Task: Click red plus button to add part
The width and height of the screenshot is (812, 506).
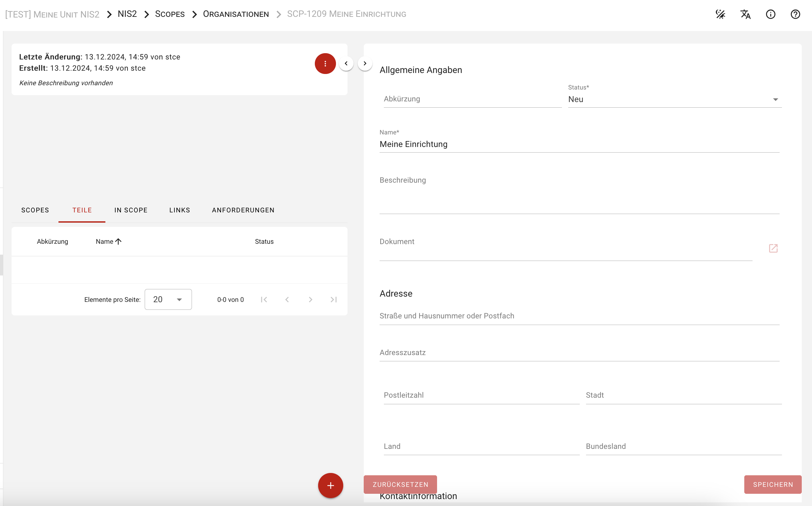Action: [x=330, y=485]
